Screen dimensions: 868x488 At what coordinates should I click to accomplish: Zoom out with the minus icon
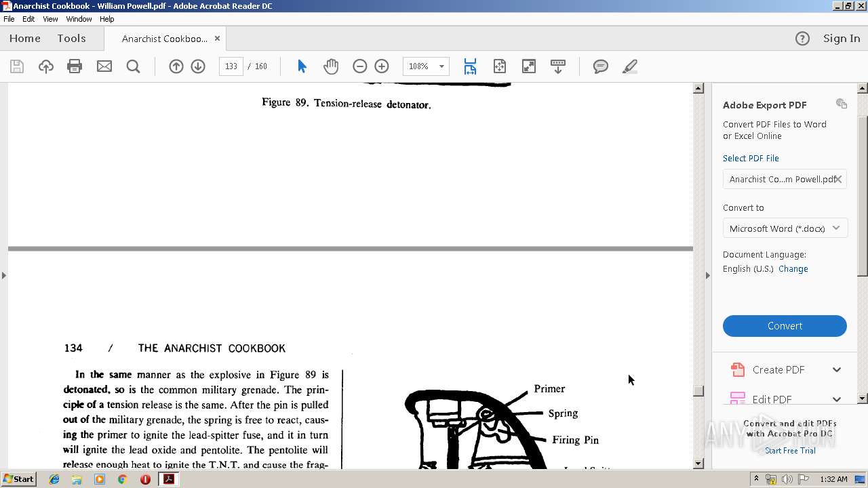pos(360,66)
